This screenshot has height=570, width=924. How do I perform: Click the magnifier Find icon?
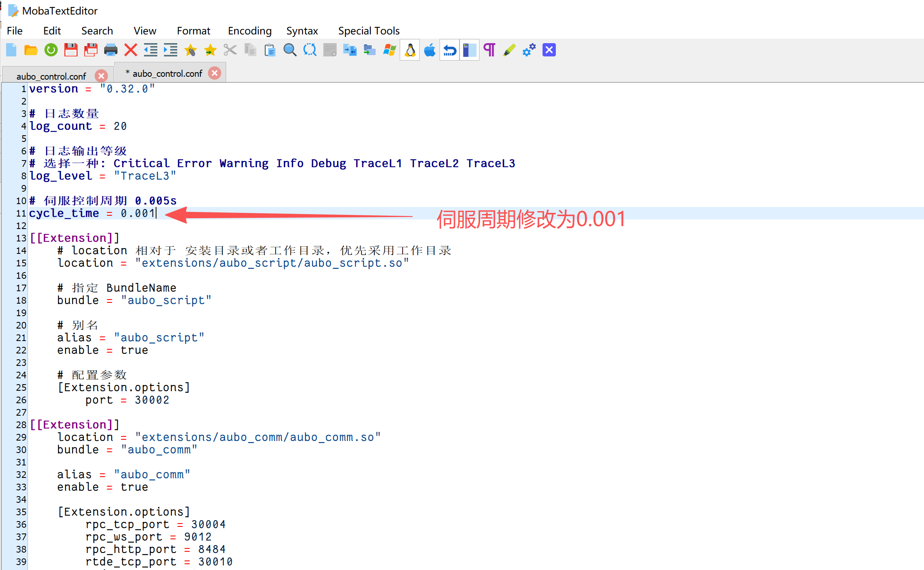coord(290,50)
